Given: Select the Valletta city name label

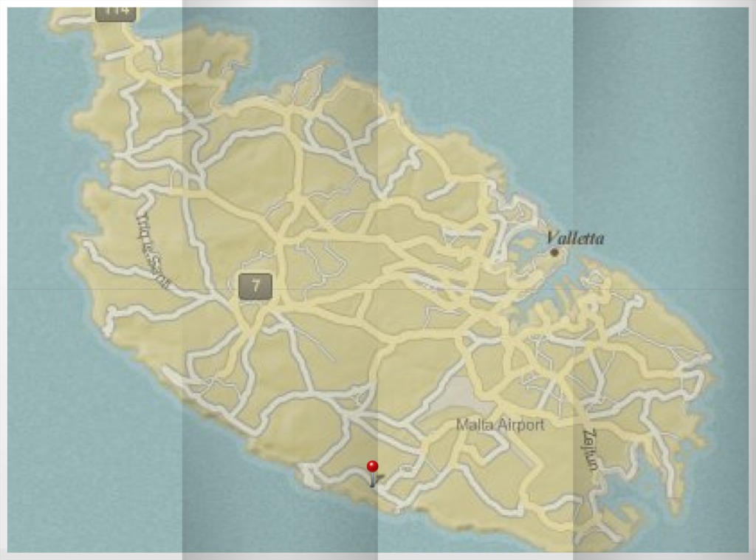Looking at the screenshot, I should (x=575, y=238).
